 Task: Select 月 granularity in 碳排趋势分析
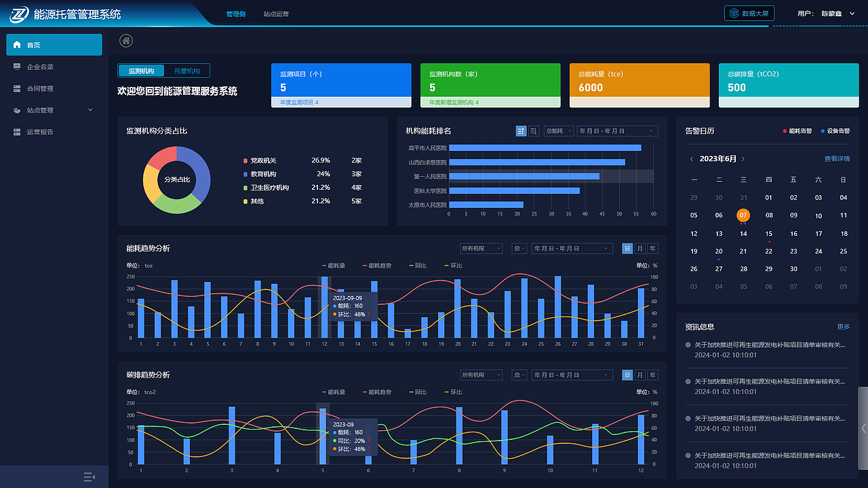point(640,375)
